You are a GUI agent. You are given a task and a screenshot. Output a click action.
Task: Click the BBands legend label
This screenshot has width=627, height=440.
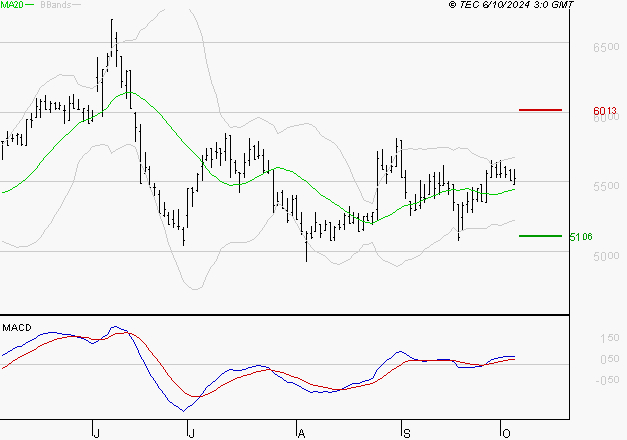coord(56,5)
